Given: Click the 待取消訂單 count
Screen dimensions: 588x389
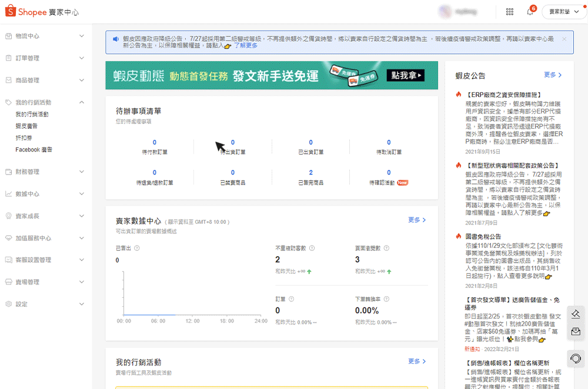Looking at the screenshot, I should click(x=389, y=142).
